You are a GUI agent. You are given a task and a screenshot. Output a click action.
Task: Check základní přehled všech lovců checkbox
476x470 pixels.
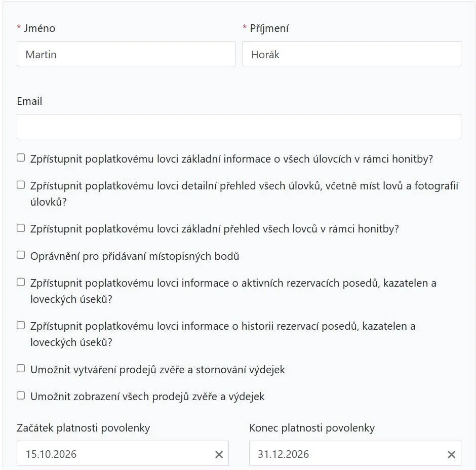[21, 228]
